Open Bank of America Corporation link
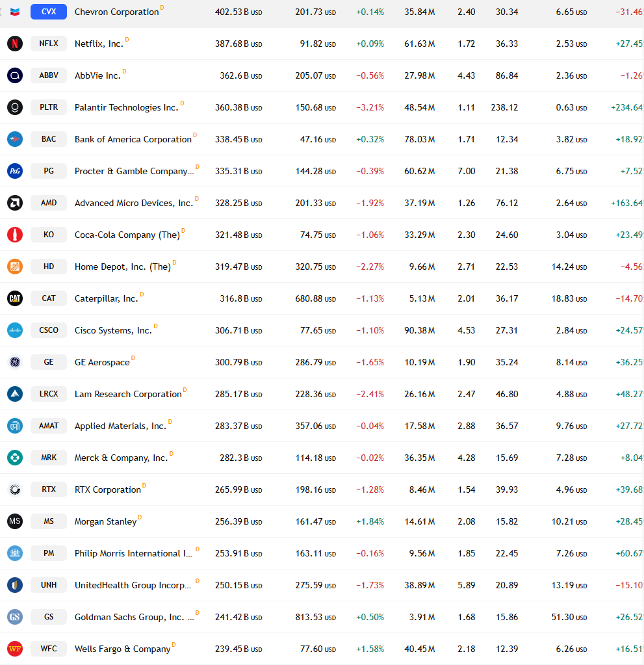Viewport: 644px width, 665px height. point(133,139)
